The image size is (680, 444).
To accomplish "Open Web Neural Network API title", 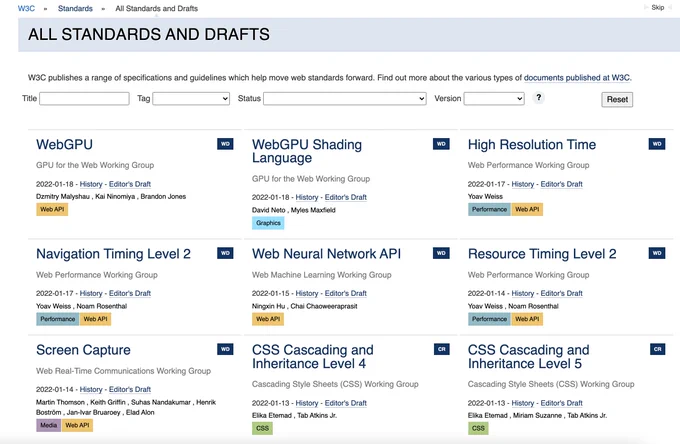I will [x=326, y=254].
